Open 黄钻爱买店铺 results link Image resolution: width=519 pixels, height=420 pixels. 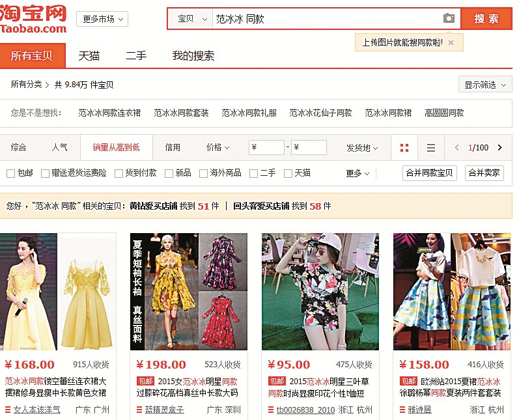154,206
